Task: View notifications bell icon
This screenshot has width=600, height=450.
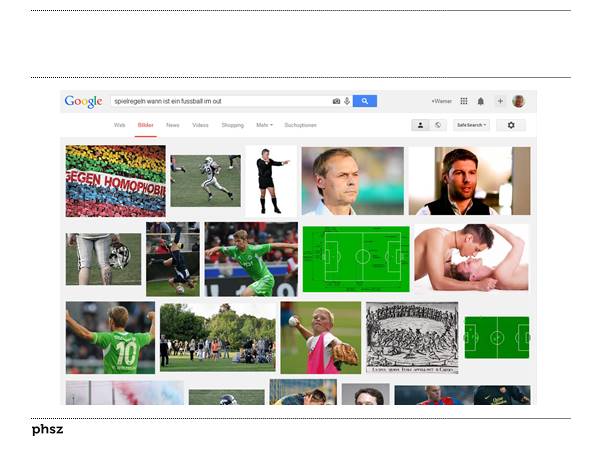Action: 481,101
